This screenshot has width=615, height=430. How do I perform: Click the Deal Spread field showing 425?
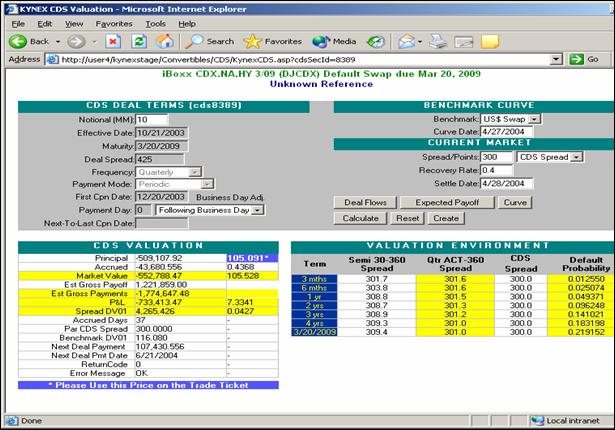click(x=159, y=159)
